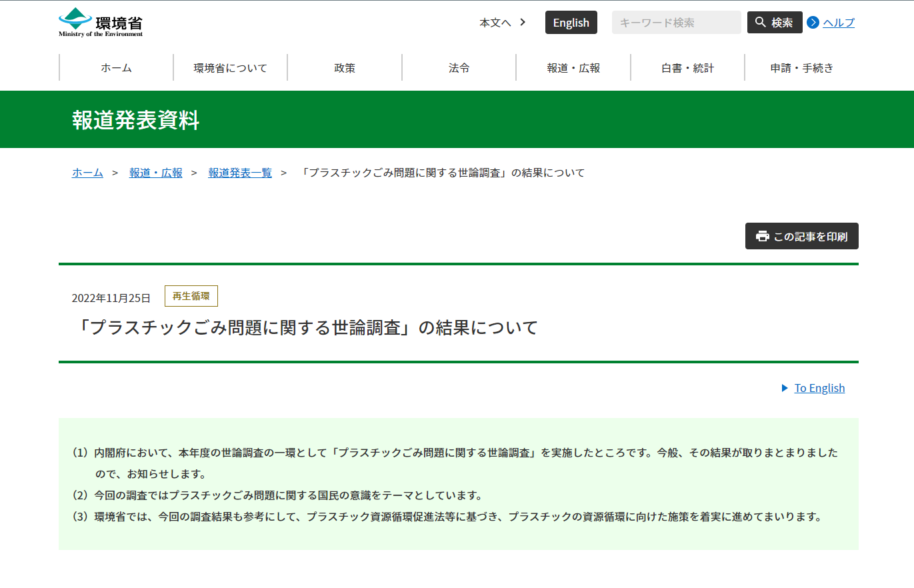
Task: Follow the ホーム breadcrumb link
Action: (87, 173)
